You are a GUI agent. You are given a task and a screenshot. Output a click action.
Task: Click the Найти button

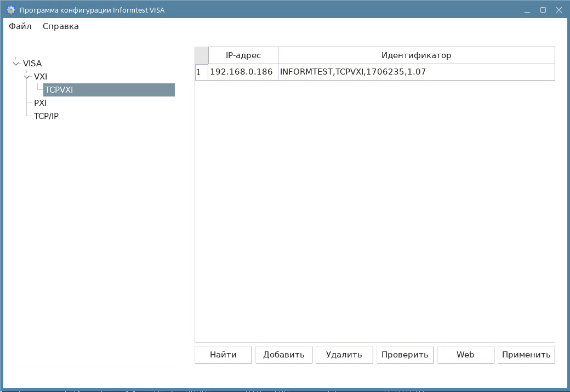[x=223, y=355]
